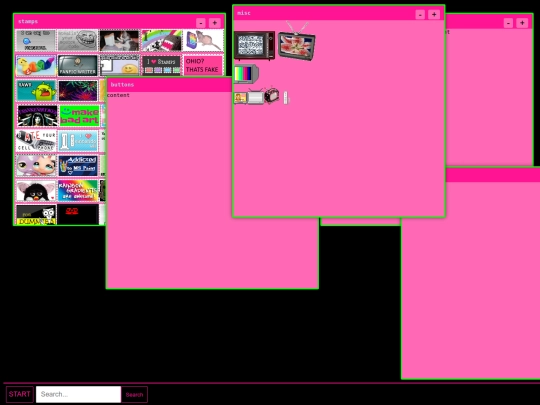
Task: Click the neon fireworks stamp
Action: point(78,91)
